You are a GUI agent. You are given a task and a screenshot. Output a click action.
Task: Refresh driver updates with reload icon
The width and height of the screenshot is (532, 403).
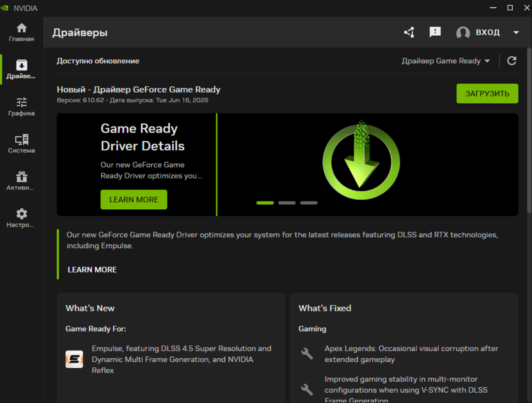point(512,61)
